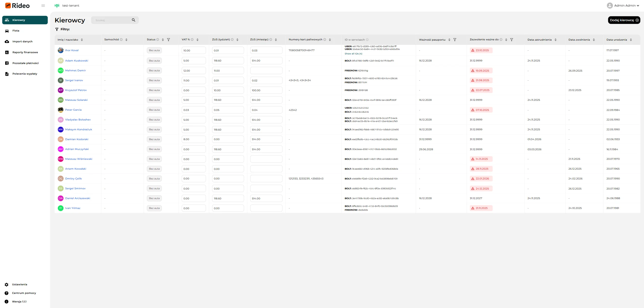
Task: Open driver Damian Kodorski profile
Action: tap(77, 139)
